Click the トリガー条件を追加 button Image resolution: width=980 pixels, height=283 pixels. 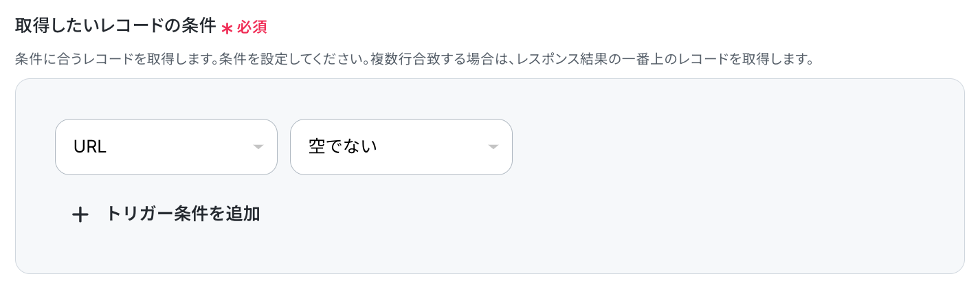[x=166, y=214]
